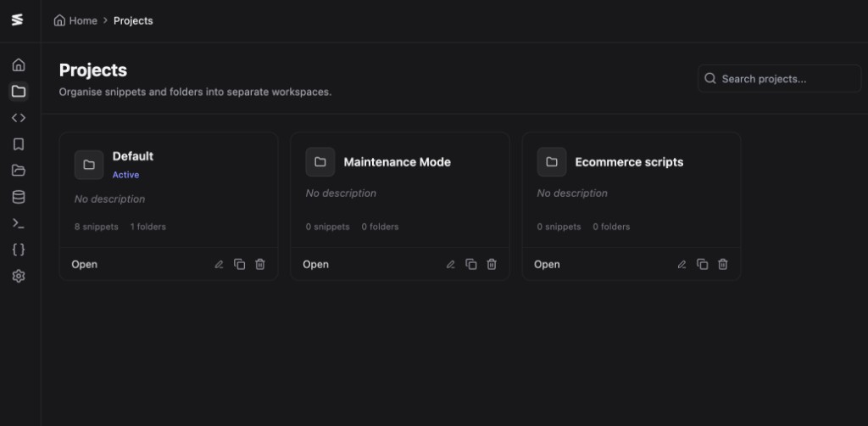The height and width of the screenshot is (426, 868).
Task: Click the Maintenance Mode folder icon
Action: [320, 162]
